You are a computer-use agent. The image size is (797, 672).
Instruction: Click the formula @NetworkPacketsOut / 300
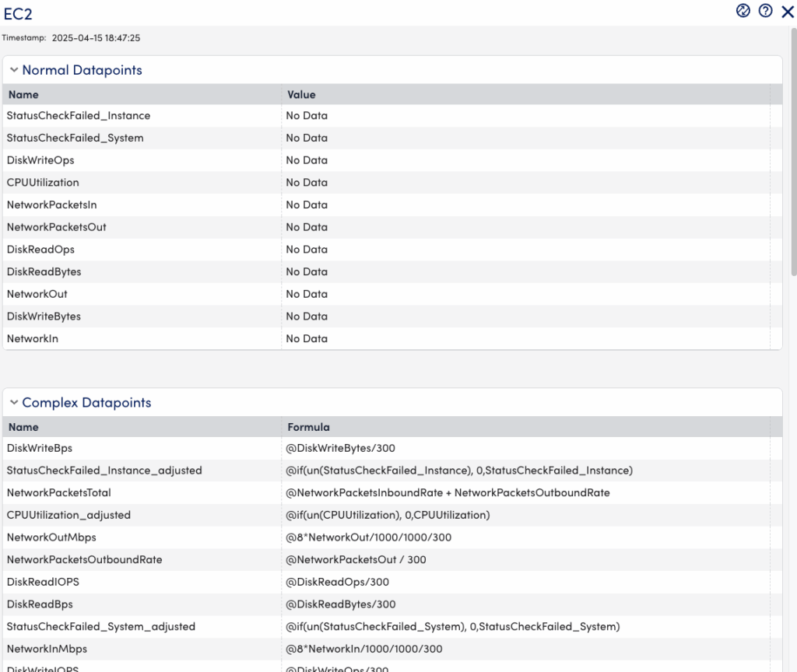click(x=356, y=560)
